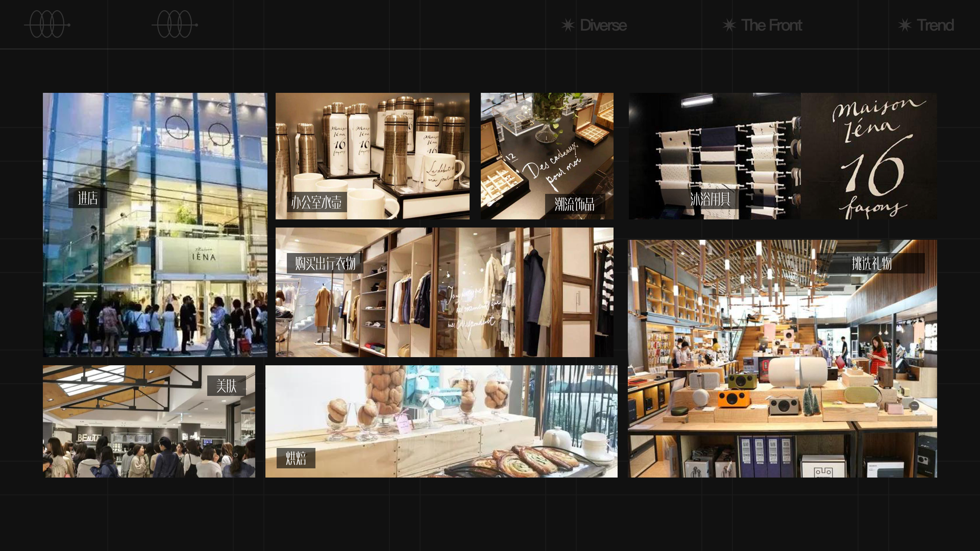Click the 美肤 label tag

pos(226,386)
